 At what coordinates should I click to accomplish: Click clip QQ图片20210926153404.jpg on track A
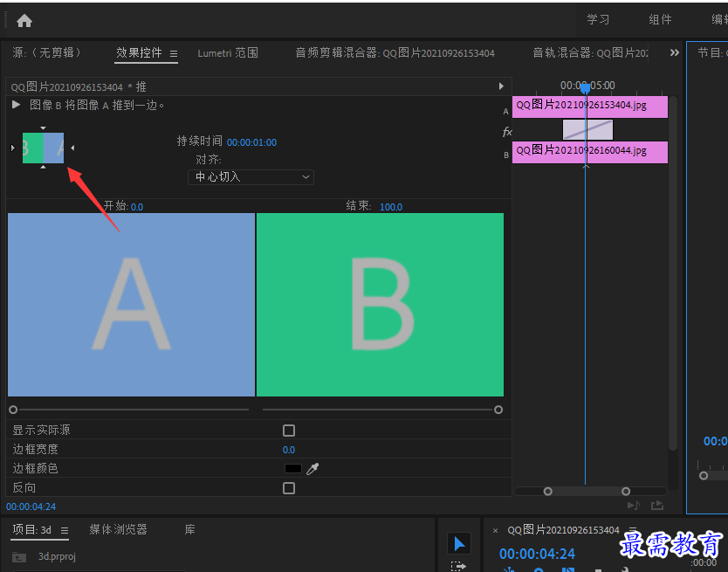(x=589, y=107)
